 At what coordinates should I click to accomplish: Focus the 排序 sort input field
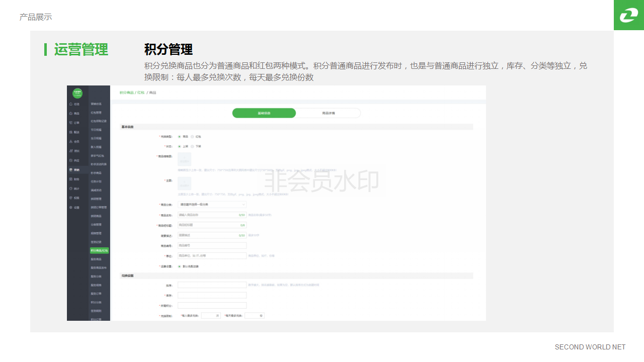(212, 285)
